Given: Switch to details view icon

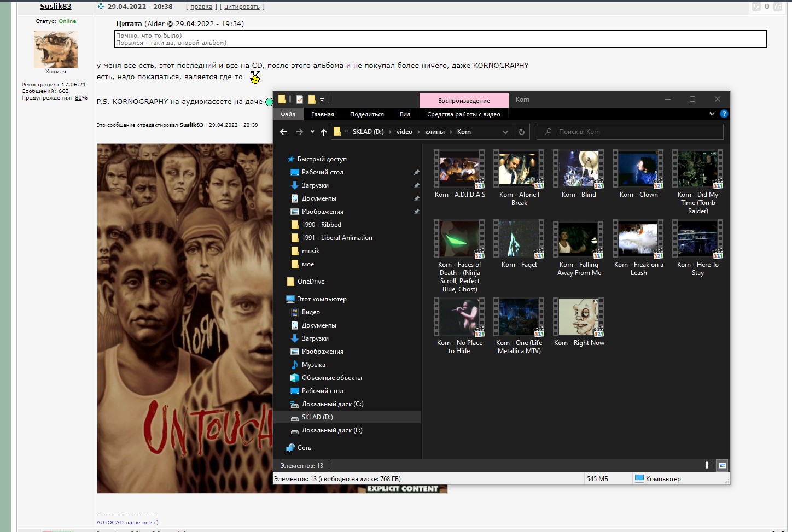Looking at the screenshot, I should (x=710, y=465).
